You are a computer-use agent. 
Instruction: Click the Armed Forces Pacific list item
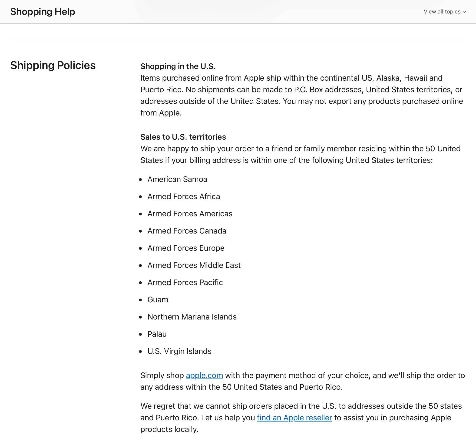pyautogui.click(x=185, y=283)
